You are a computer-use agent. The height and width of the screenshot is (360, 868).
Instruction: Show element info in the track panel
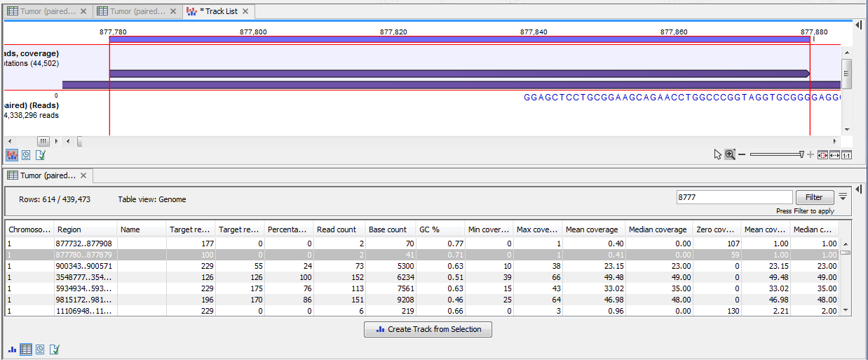point(40,155)
